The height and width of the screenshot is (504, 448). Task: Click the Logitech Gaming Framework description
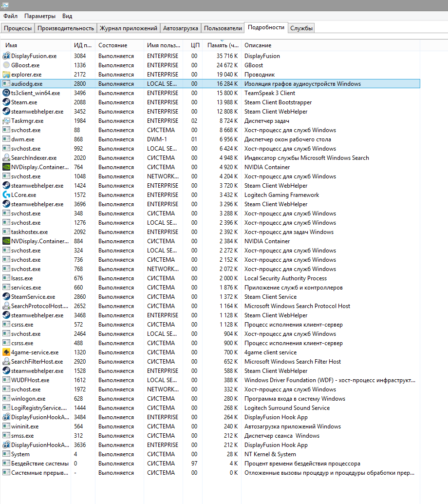[281, 195]
